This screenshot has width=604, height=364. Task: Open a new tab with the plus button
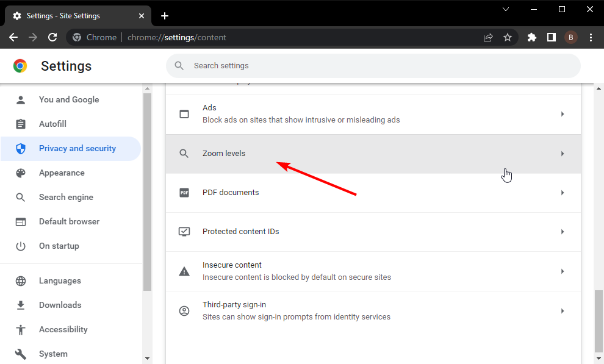[165, 16]
